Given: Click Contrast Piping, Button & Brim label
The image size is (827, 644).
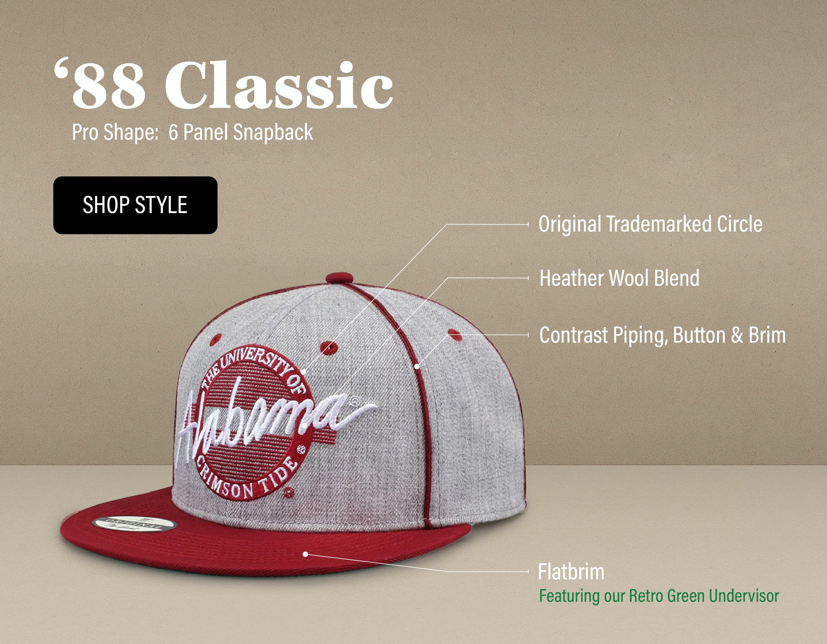Looking at the screenshot, I should click(662, 335).
